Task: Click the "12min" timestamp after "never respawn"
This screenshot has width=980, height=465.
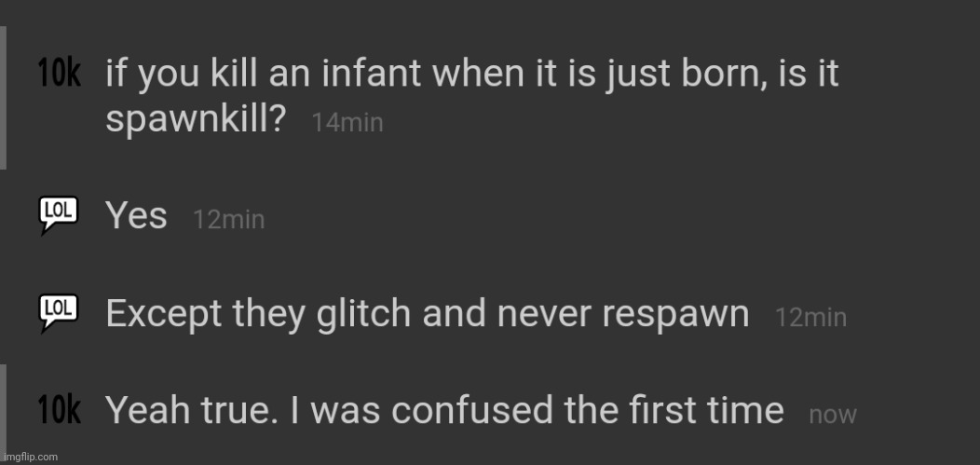Action: (810, 318)
